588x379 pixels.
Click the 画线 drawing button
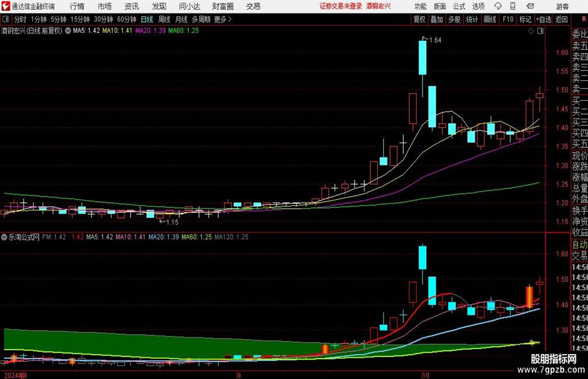click(490, 19)
